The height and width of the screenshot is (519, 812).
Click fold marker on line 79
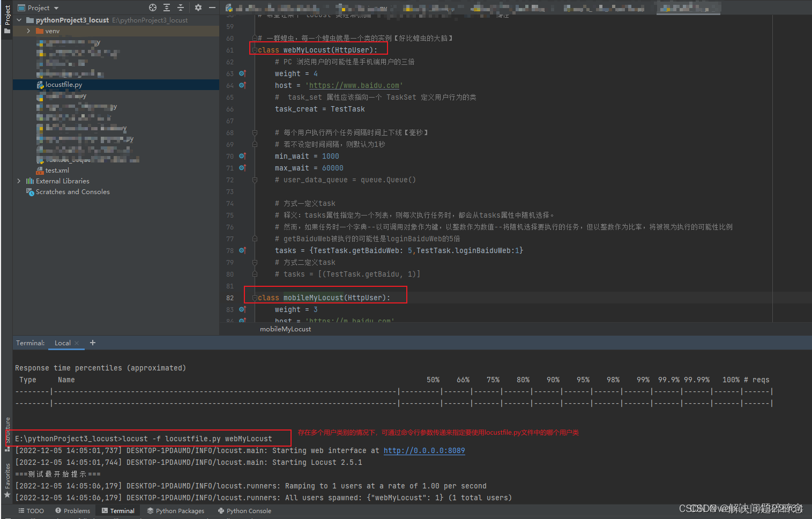(255, 262)
